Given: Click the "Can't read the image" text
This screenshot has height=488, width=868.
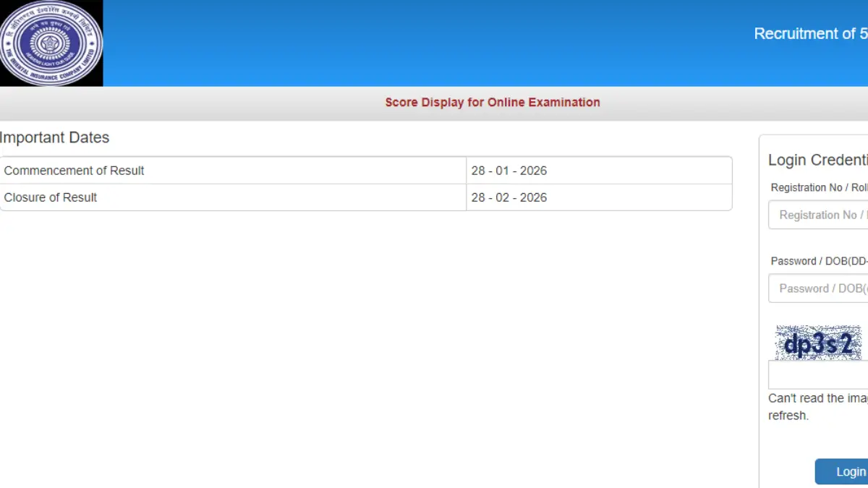Looking at the screenshot, I should click(817, 398).
